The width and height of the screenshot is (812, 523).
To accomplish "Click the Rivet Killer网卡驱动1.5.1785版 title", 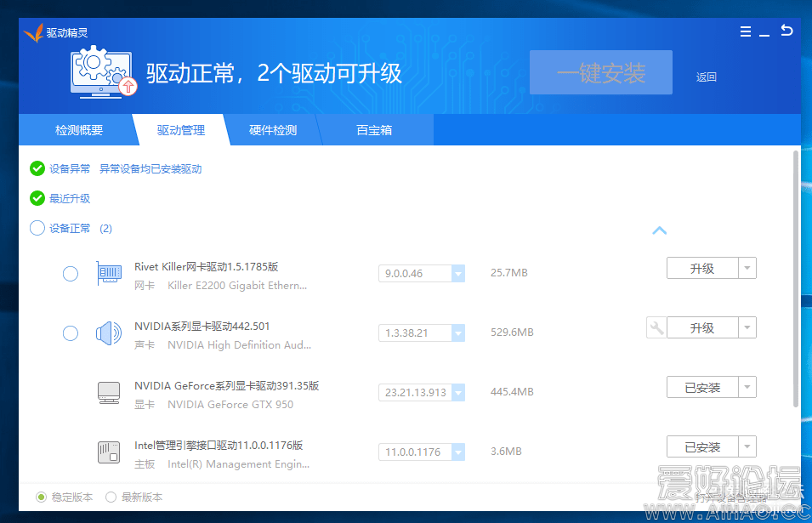I will 206,267.
